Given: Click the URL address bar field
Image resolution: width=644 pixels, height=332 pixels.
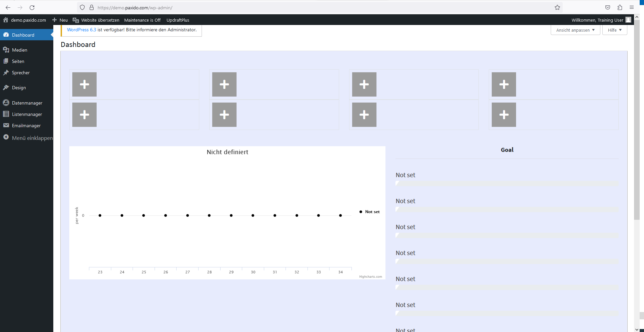Looking at the screenshot, I should (300, 7).
